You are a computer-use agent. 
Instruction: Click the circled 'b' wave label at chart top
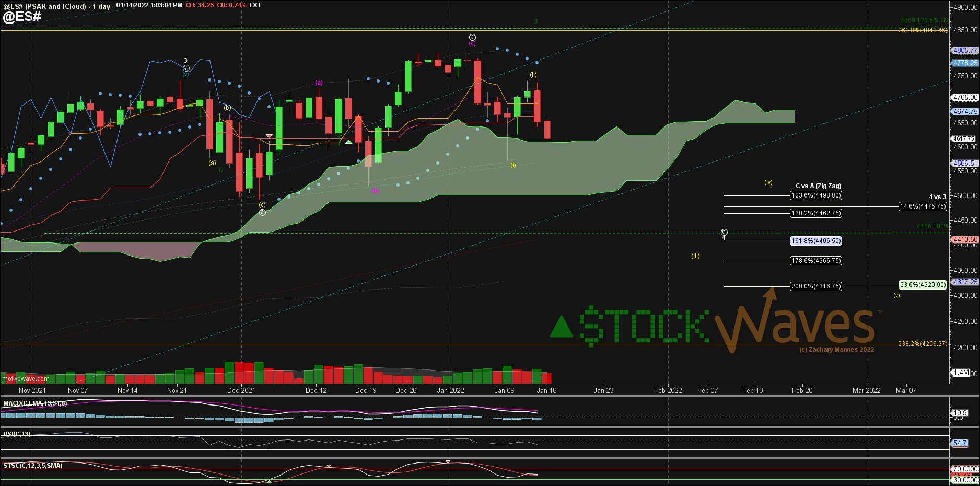[x=472, y=37]
